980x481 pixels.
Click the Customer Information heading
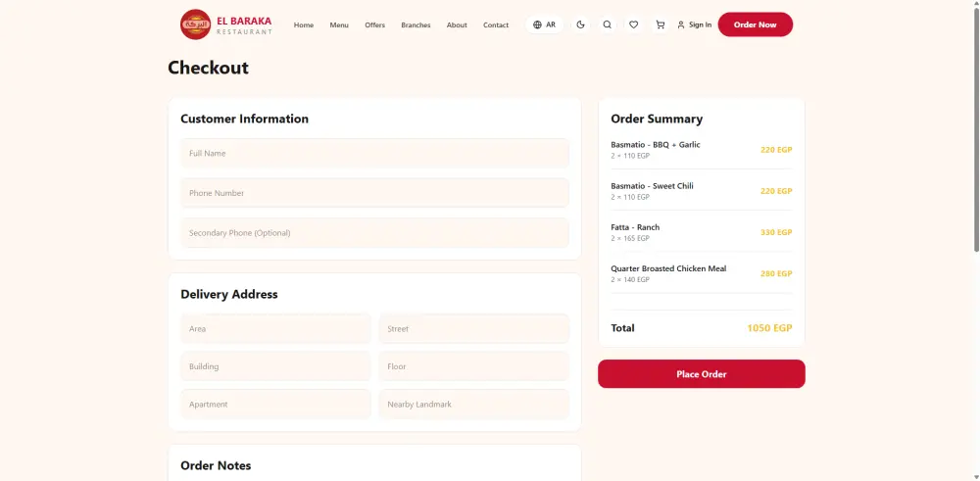[x=244, y=119]
